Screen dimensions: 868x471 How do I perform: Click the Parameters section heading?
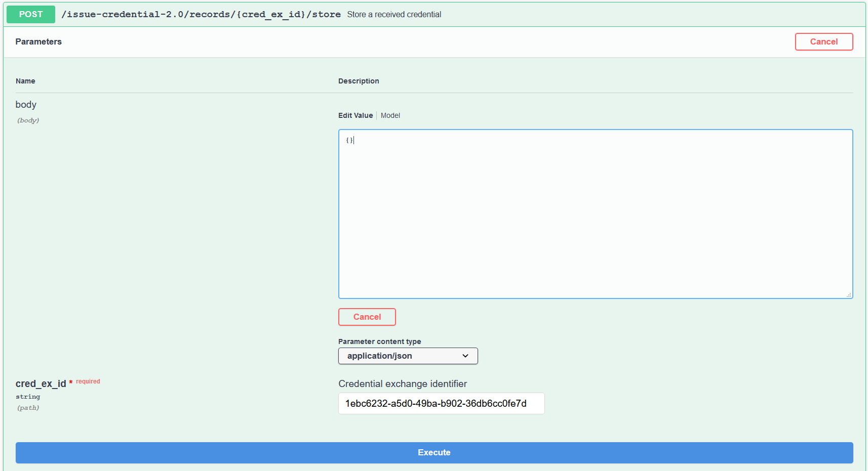[38, 42]
